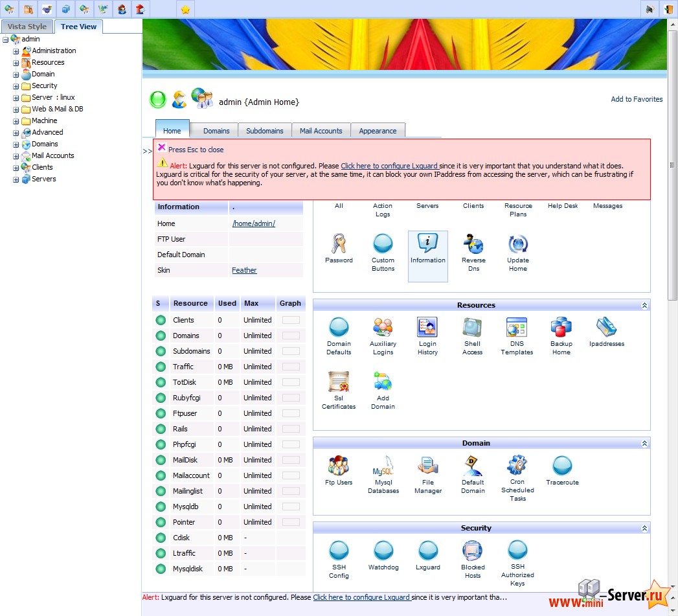Open the Login History icon
The width and height of the screenshot is (678, 616).
click(x=427, y=328)
